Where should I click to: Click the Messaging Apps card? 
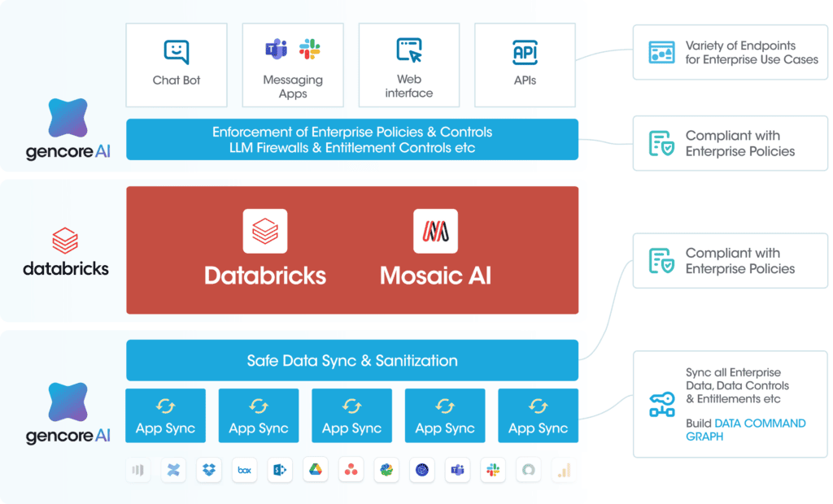[x=293, y=65]
